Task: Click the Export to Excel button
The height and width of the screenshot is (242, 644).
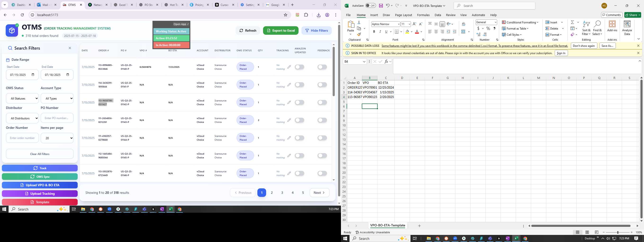Action: (281, 30)
